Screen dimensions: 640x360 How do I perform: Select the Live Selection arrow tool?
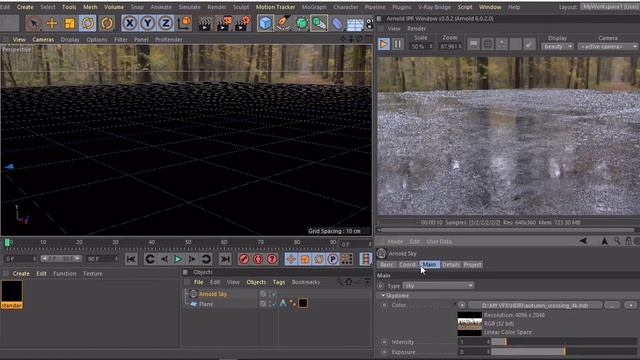pos(34,23)
